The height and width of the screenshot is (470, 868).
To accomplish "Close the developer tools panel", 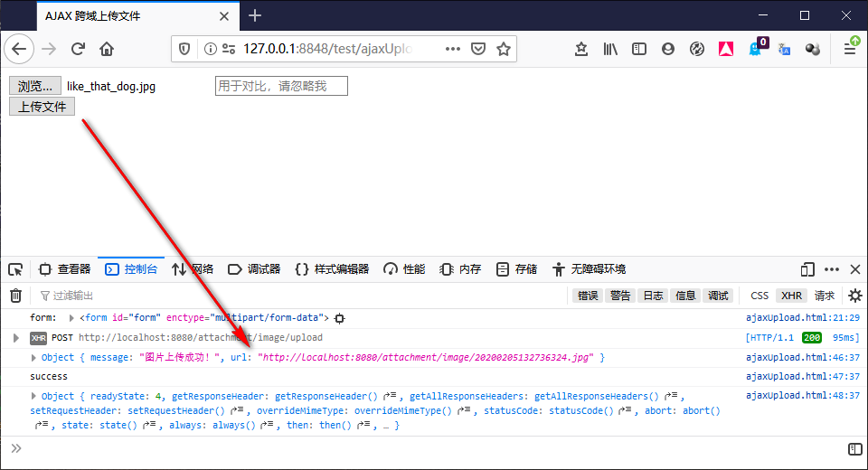I will (855, 269).
